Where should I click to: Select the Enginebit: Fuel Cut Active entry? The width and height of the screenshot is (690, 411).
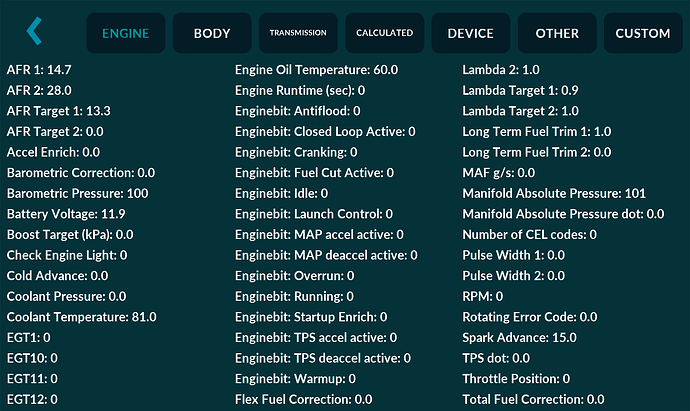tap(314, 172)
